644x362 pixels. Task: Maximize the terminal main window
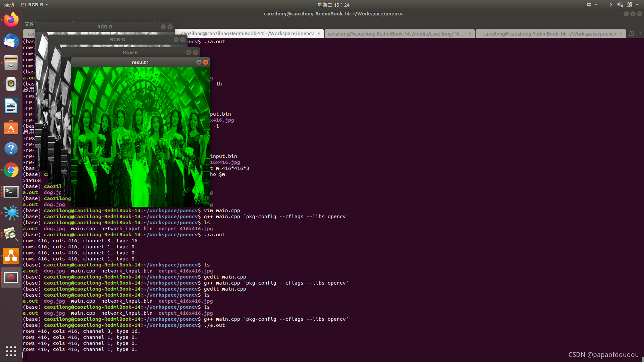633,14
